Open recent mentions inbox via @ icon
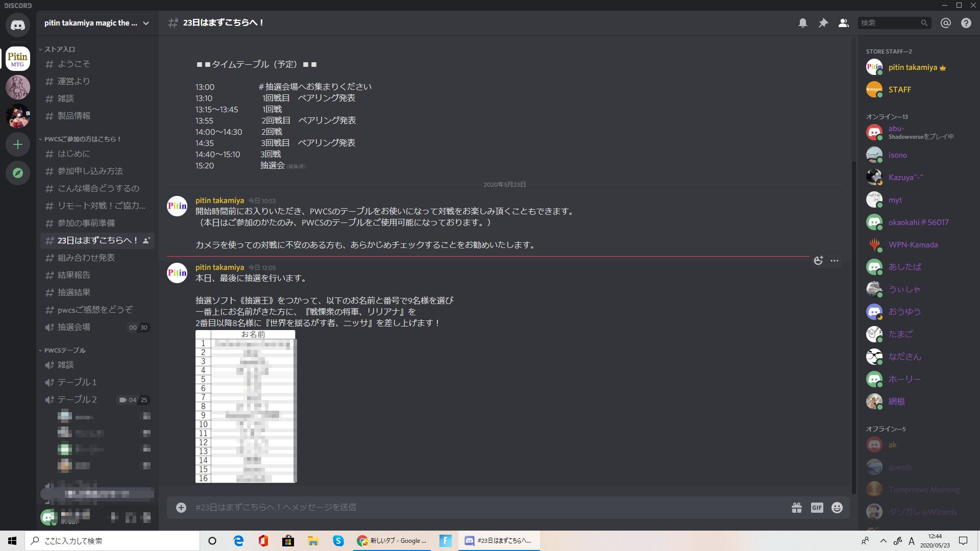980x551 pixels. pyautogui.click(x=945, y=22)
